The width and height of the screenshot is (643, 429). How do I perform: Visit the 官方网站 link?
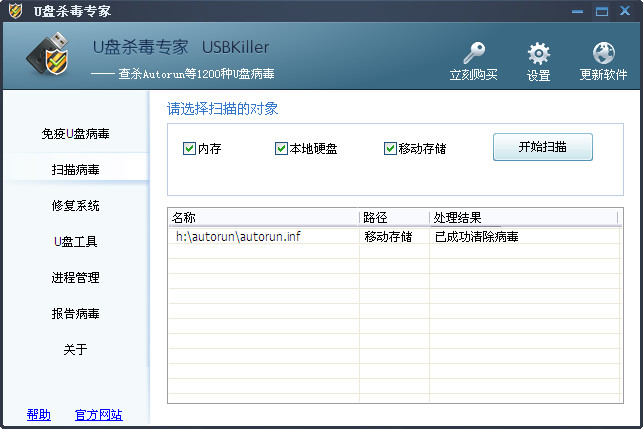[x=98, y=415]
